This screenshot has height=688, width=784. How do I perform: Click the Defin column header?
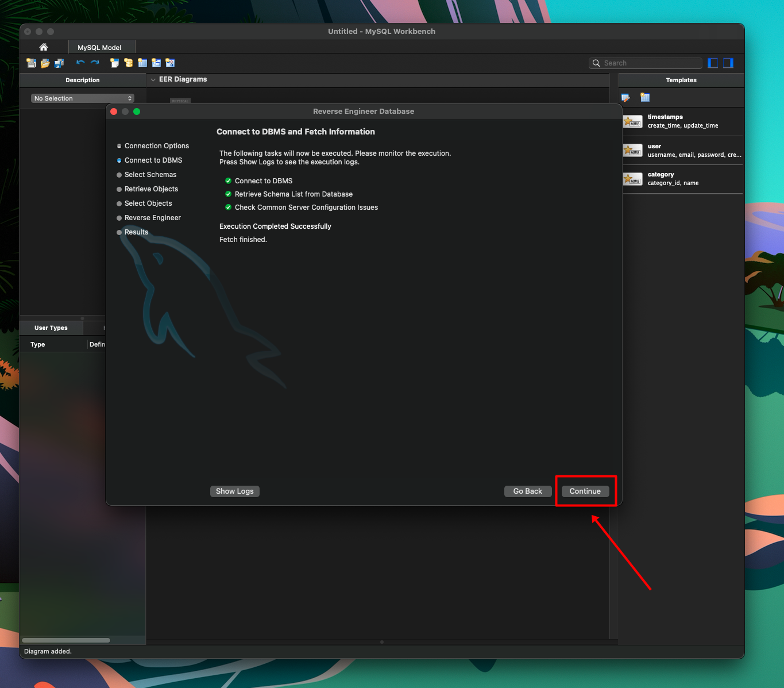(x=97, y=344)
